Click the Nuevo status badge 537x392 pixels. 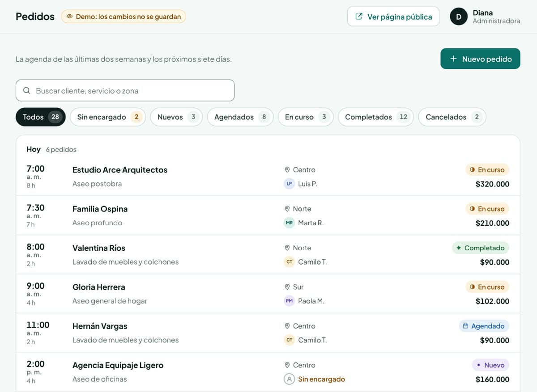coord(490,365)
